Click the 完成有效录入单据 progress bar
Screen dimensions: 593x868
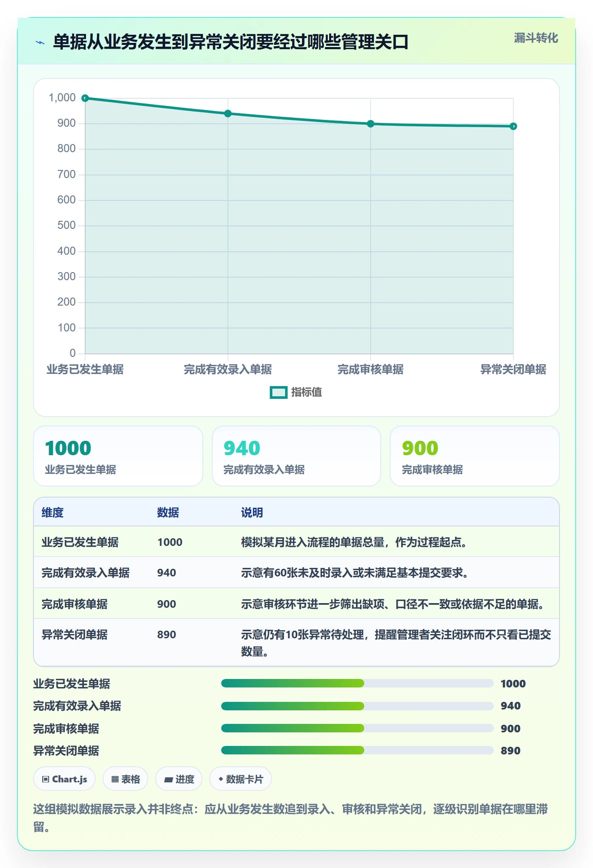pos(357,706)
